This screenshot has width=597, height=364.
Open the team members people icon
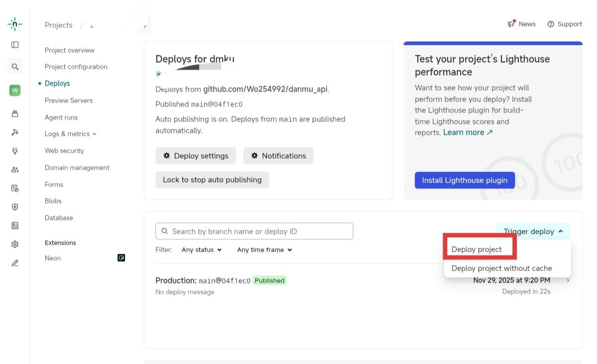15,170
